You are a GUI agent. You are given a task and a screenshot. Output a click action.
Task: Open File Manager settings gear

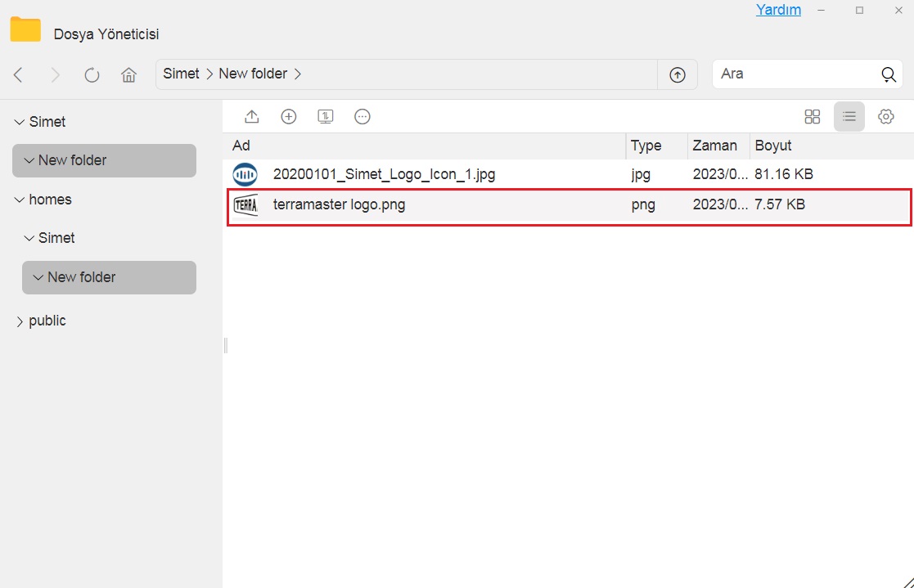click(885, 117)
